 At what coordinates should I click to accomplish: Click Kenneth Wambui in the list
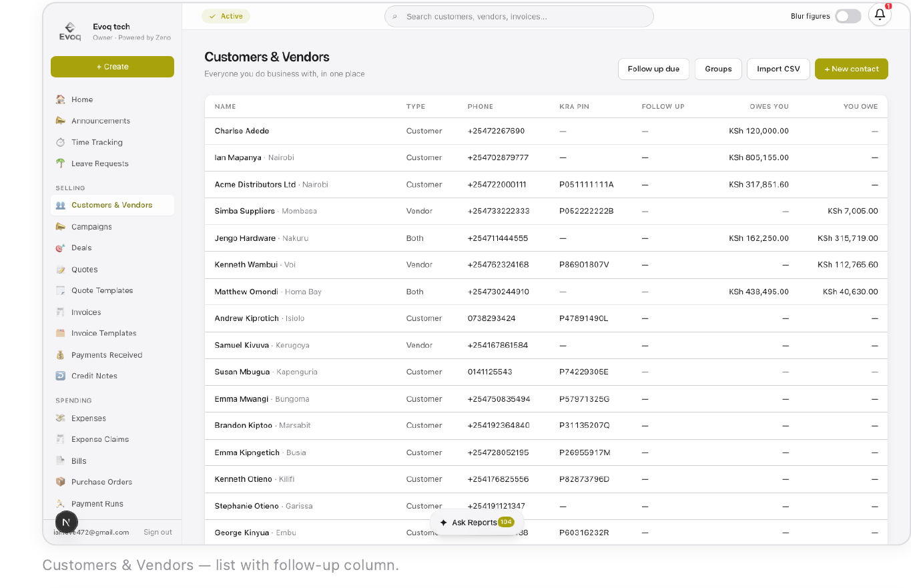tap(246, 265)
